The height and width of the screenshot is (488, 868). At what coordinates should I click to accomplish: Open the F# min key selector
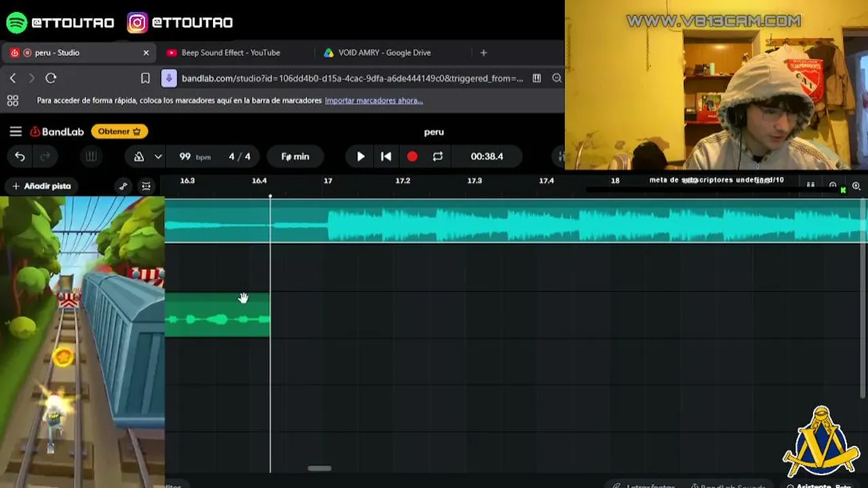295,157
